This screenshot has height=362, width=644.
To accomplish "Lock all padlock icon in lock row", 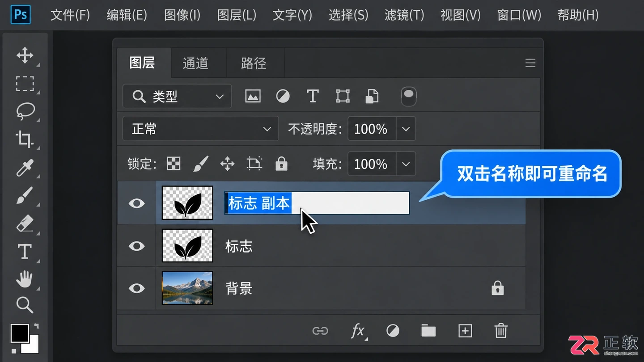I will 281,164.
